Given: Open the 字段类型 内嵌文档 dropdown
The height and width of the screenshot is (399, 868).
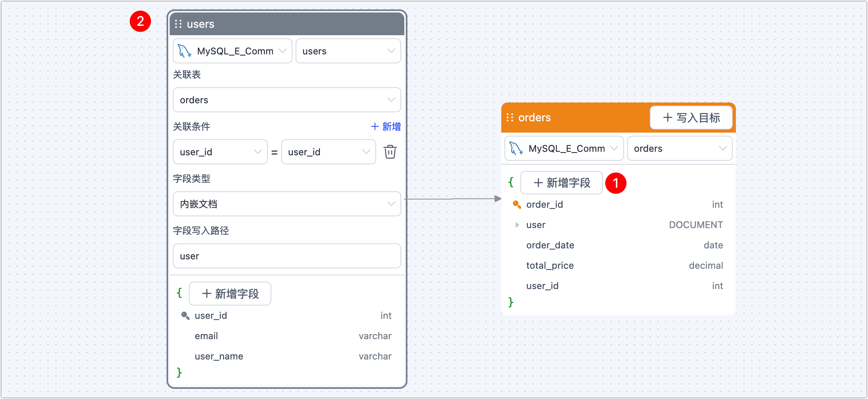Looking at the screenshot, I should point(287,204).
